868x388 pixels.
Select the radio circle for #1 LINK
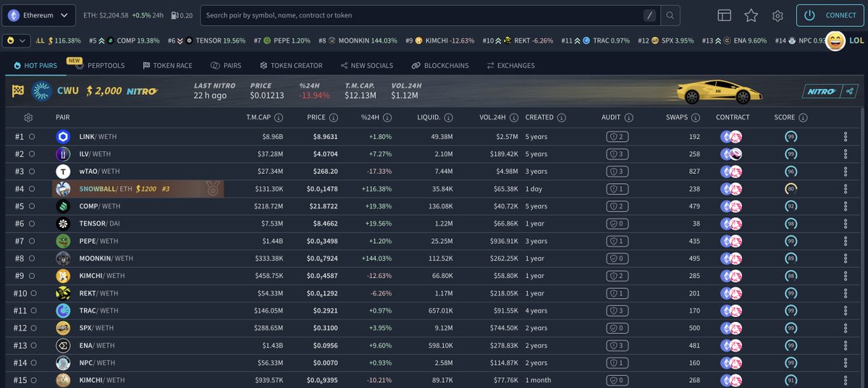point(32,137)
